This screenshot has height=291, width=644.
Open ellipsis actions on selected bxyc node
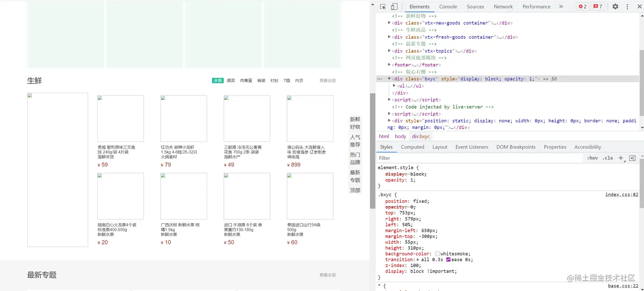(x=379, y=79)
